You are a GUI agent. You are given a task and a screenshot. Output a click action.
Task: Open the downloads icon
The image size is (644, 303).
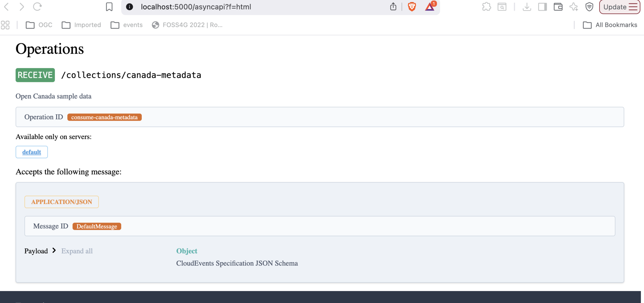527,7
